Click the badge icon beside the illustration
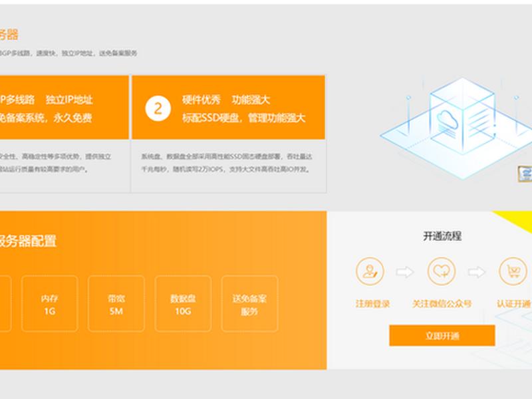The width and height of the screenshot is (532, 399). 525,174
